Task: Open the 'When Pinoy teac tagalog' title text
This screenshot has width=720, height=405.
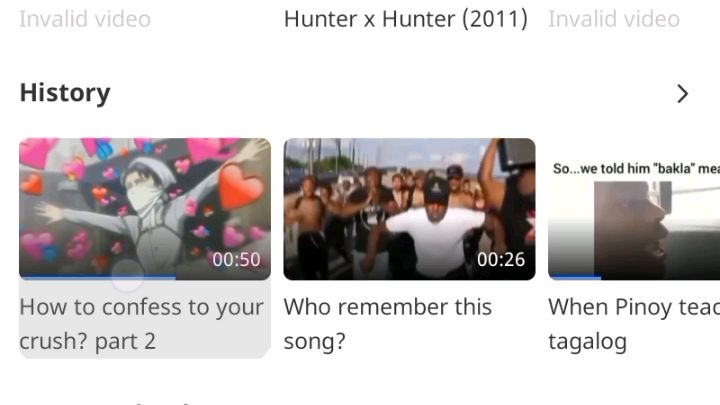Action: pyautogui.click(x=634, y=324)
